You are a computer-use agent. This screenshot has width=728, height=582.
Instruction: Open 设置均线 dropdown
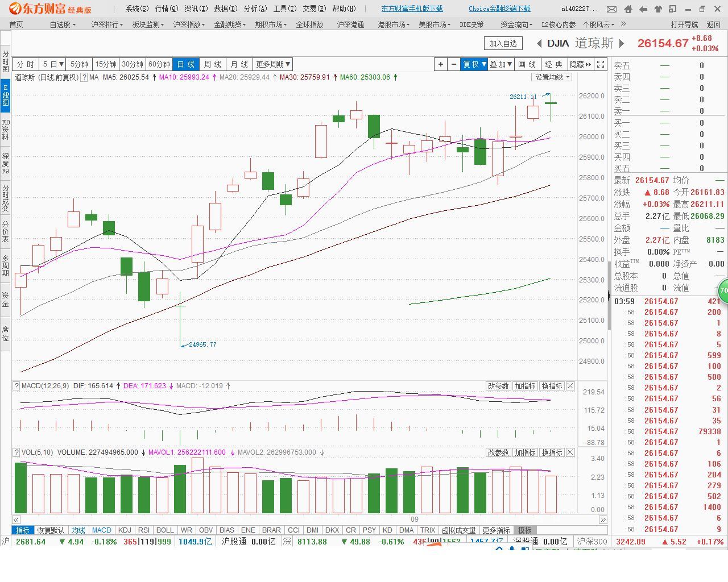[x=552, y=77]
